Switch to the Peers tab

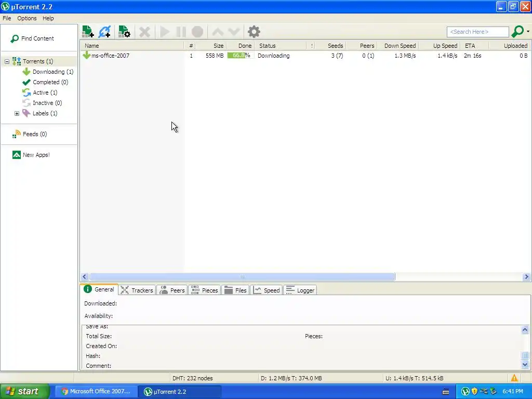point(172,290)
